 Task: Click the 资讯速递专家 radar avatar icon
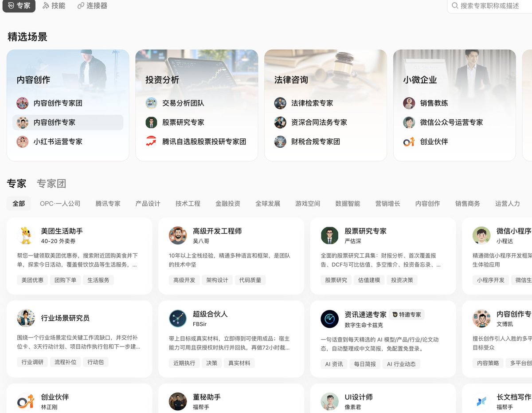329,319
